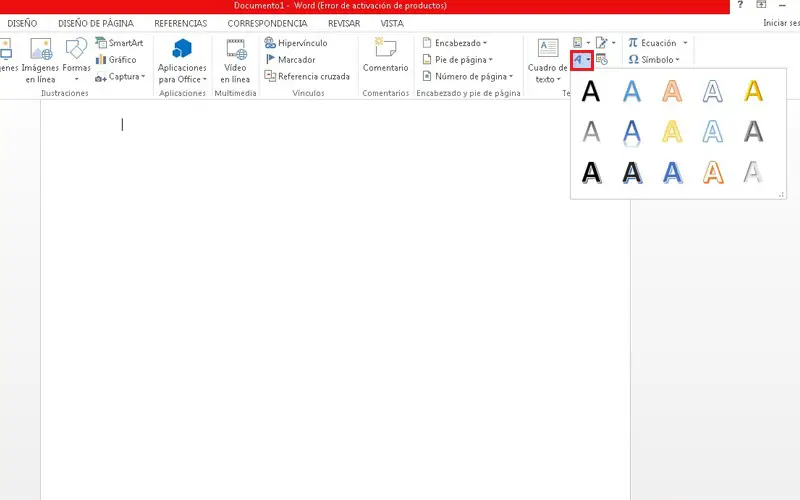The width and height of the screenshot is (800, 500).
Task: Add a bookmark with Marcador
Action: tap(290, 60)
